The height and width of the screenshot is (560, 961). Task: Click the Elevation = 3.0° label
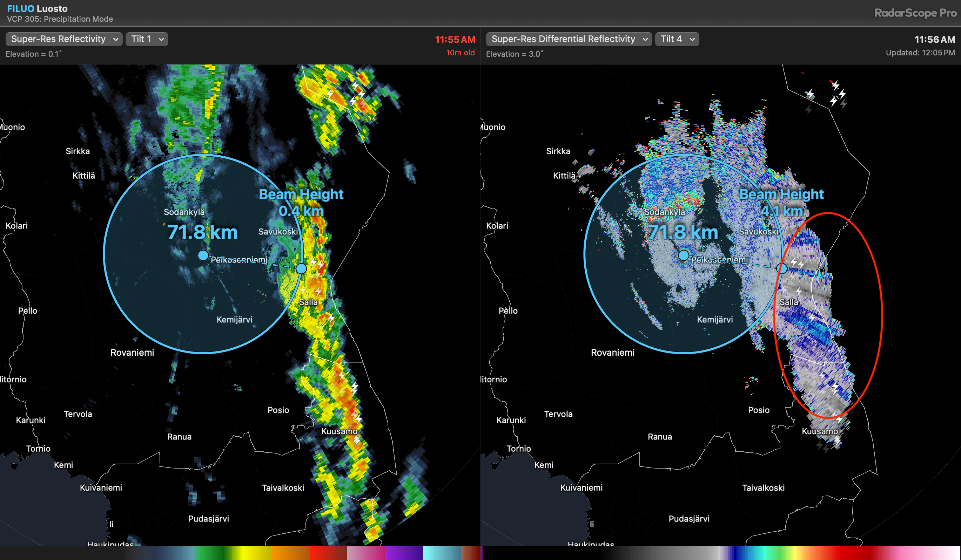[515, 54]
